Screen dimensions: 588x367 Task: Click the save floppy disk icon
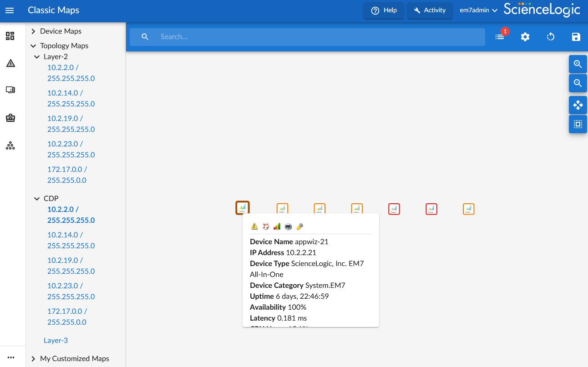pyautogui.click(x=576, y=37)
